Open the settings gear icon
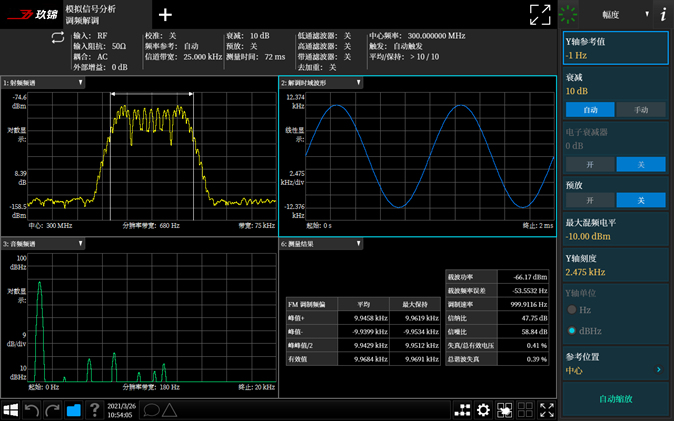 [x=483, y=410]
